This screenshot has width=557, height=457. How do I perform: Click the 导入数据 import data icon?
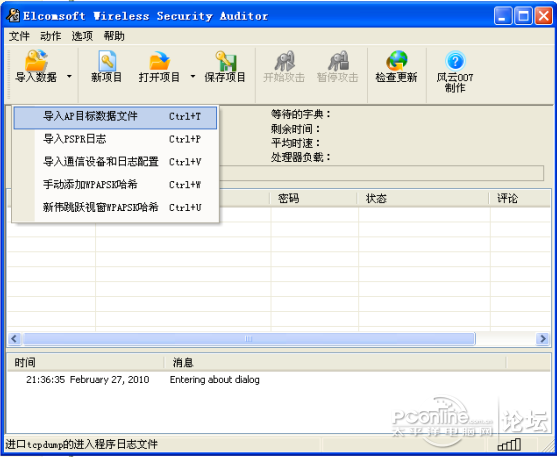pos(36,60)
